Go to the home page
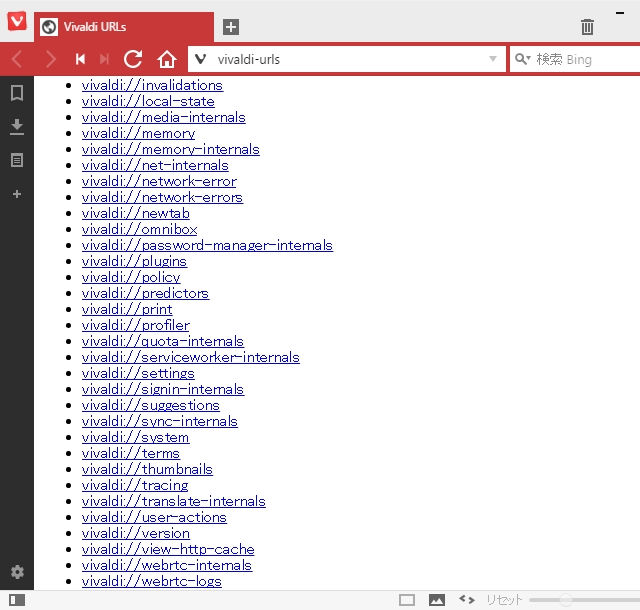 click(167, 59)
